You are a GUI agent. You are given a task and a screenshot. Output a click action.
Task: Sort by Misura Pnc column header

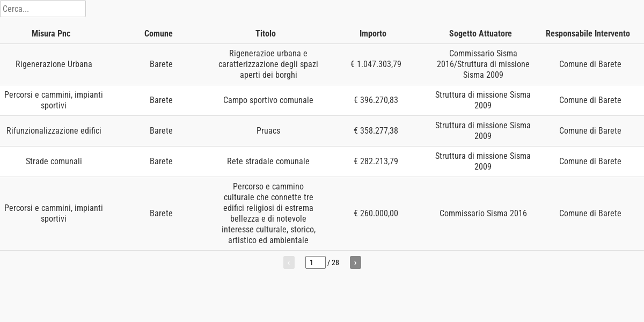coord(51,33)
